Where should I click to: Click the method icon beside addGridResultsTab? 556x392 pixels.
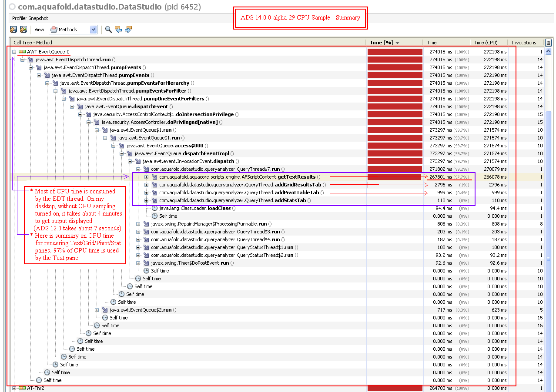click(x=154, y=185)
